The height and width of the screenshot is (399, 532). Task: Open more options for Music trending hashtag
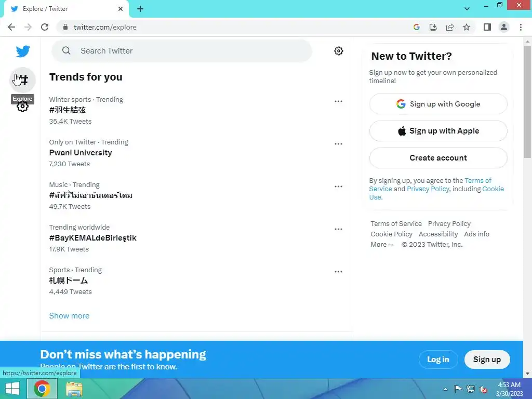pyautogui.click(x=338, y=187)
